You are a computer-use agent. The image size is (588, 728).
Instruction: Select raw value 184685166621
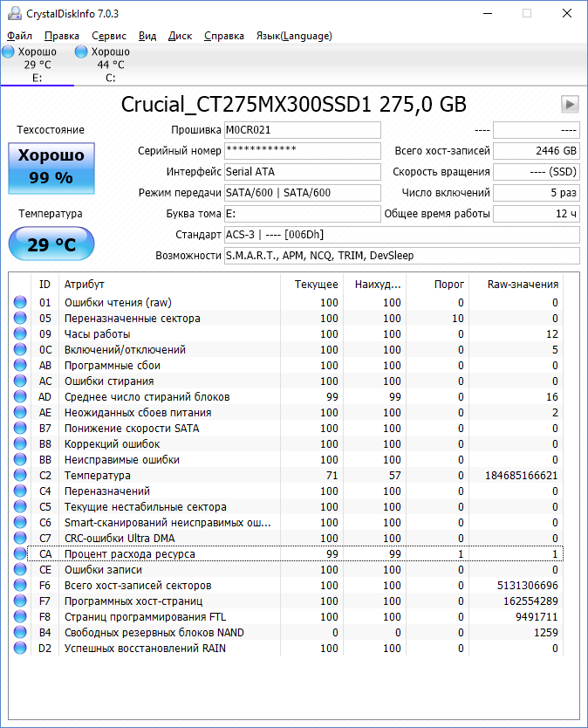point(522,476)
